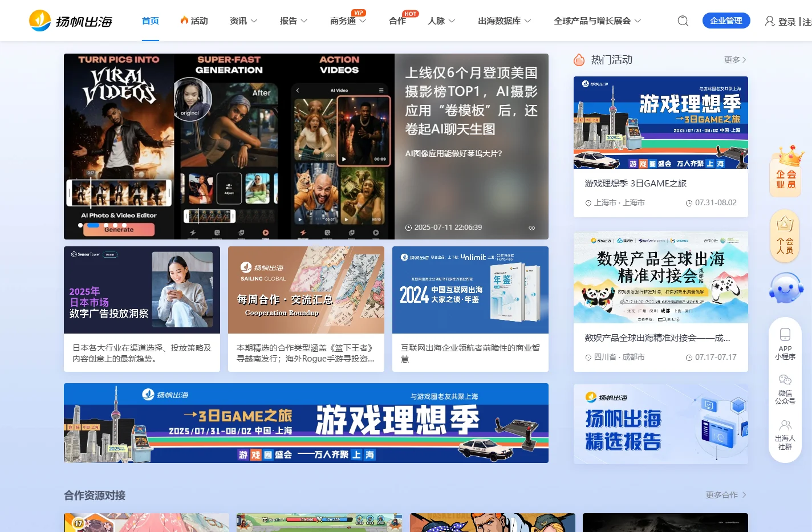Open 更多合作 chevron link
The height and width of the screenshot is (532, 812).
(x=726, y=495)
